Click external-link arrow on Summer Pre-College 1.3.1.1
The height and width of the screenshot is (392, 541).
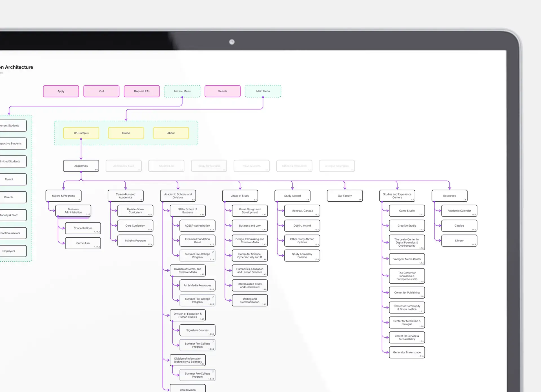tap(213, 252)
